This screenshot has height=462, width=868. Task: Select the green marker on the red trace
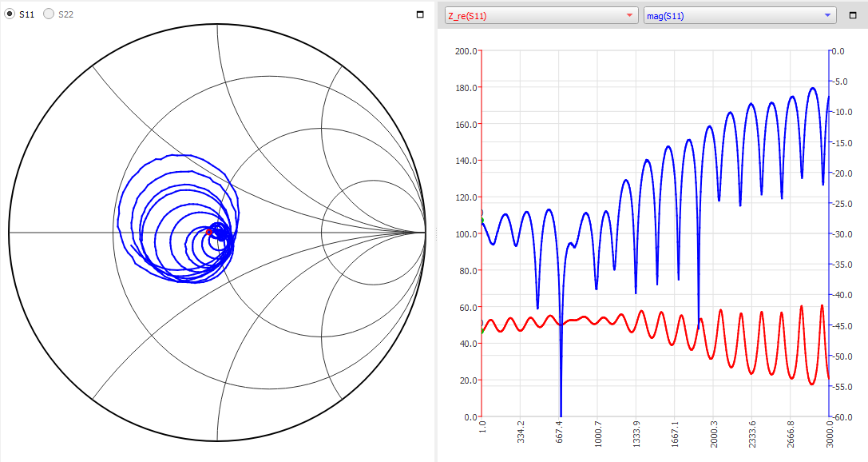coord(482,331)
